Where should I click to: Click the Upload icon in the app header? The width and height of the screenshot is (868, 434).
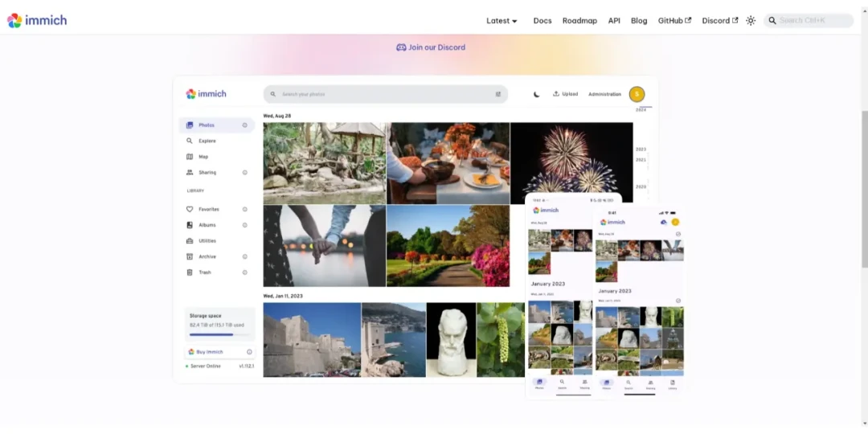click(556, 94)
